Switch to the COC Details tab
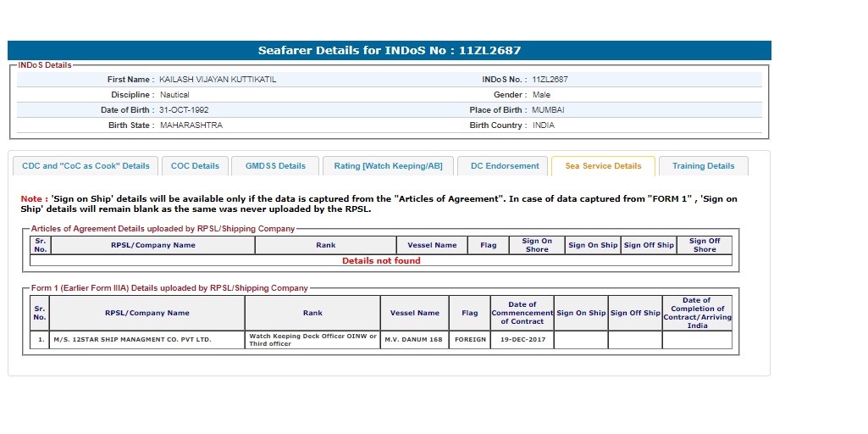Image resolution: width=868 pixels, height=434 pixels. tap(195, 166)
